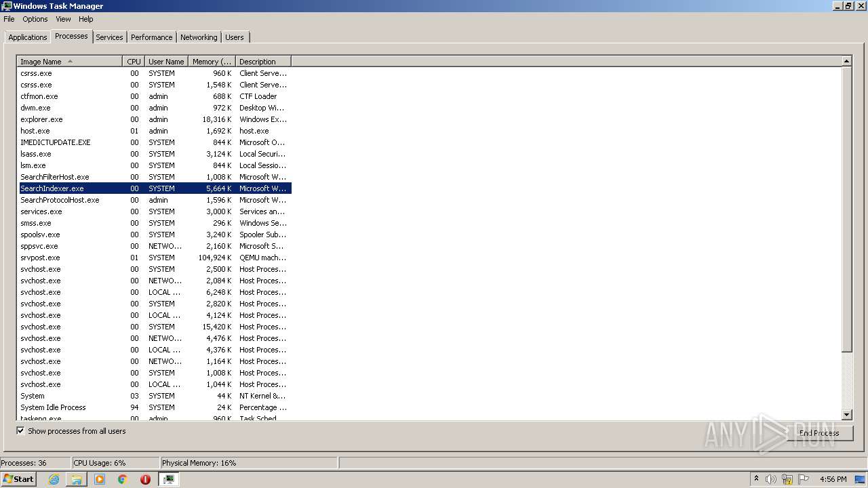
Task: Click the CTF Loader description
Action: [x=258, y=96]
